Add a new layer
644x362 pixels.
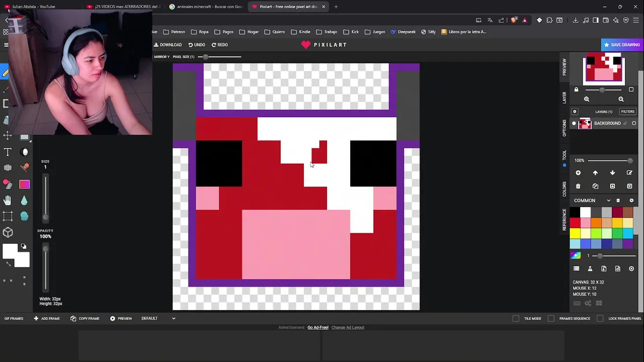pyautogui.click(x=578, y=173)
